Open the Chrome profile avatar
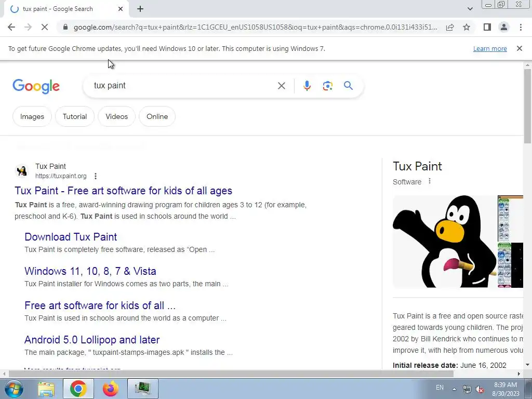Viewport: 532px width, 399px height. [x=504, y=27]
